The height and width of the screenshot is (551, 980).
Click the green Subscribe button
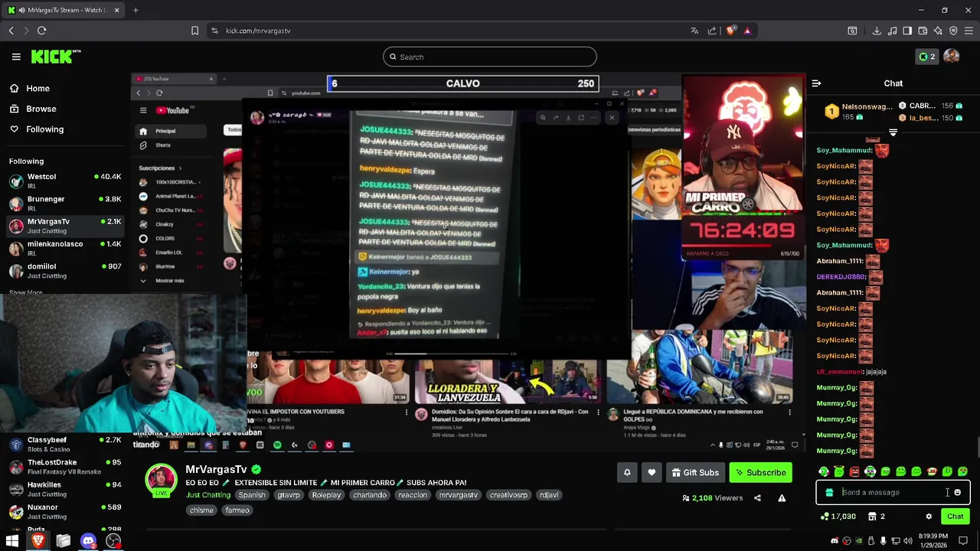click(x=760, y=472)
